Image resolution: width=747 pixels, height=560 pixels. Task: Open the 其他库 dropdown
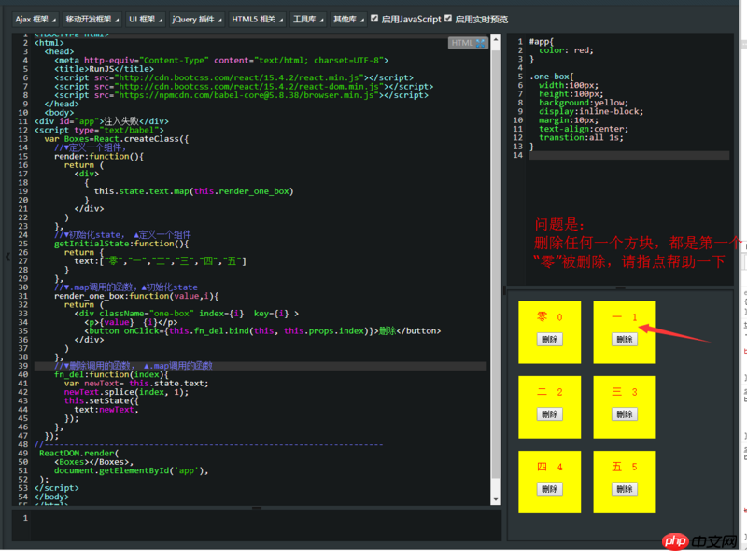click(348, 20)
